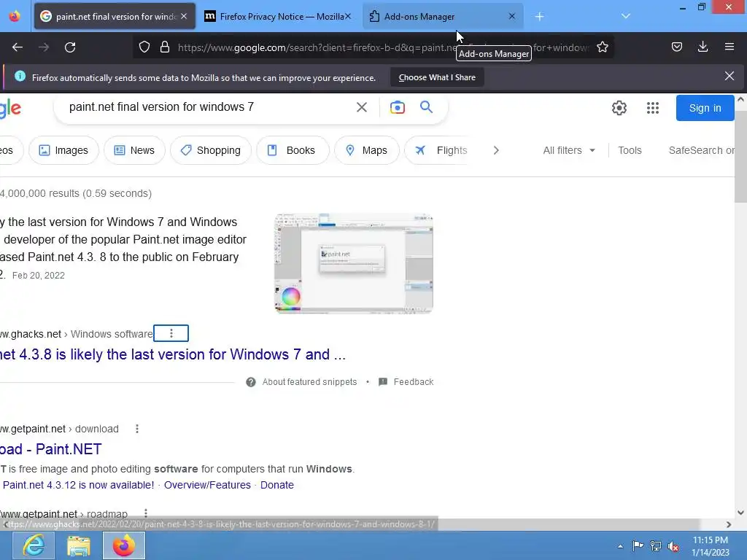This screenshot has height=560, width=747.
Task: Open getpaint.net download result options menu
Action: (137, 429)
